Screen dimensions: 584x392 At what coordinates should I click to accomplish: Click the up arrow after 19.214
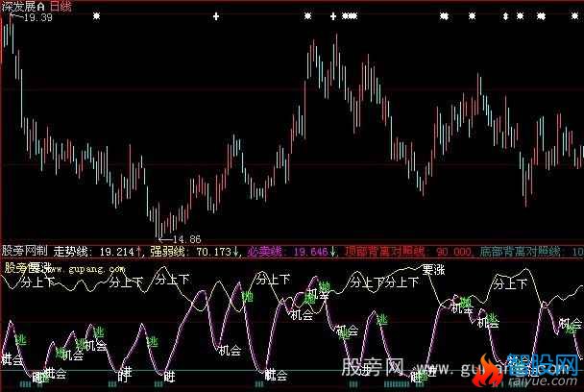139,252
